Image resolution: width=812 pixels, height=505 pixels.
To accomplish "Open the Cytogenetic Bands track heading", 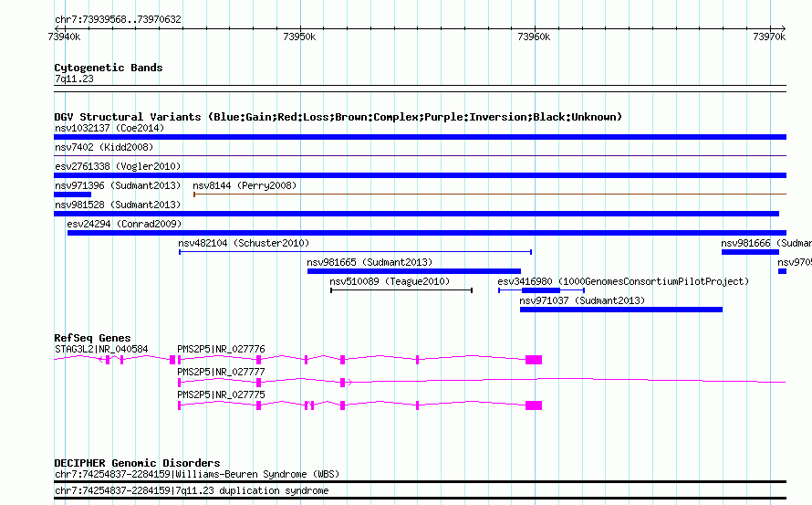I will click(x=109, y=68).
